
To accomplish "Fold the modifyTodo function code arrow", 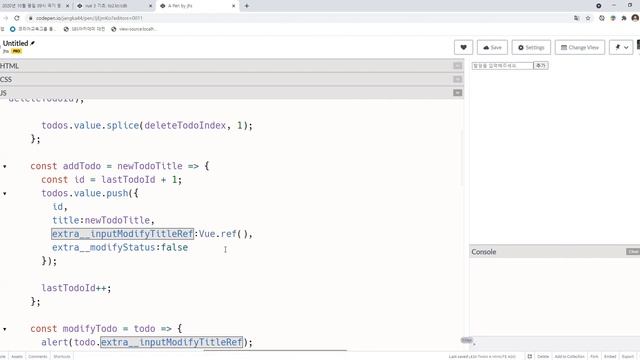I will (5, 329).
